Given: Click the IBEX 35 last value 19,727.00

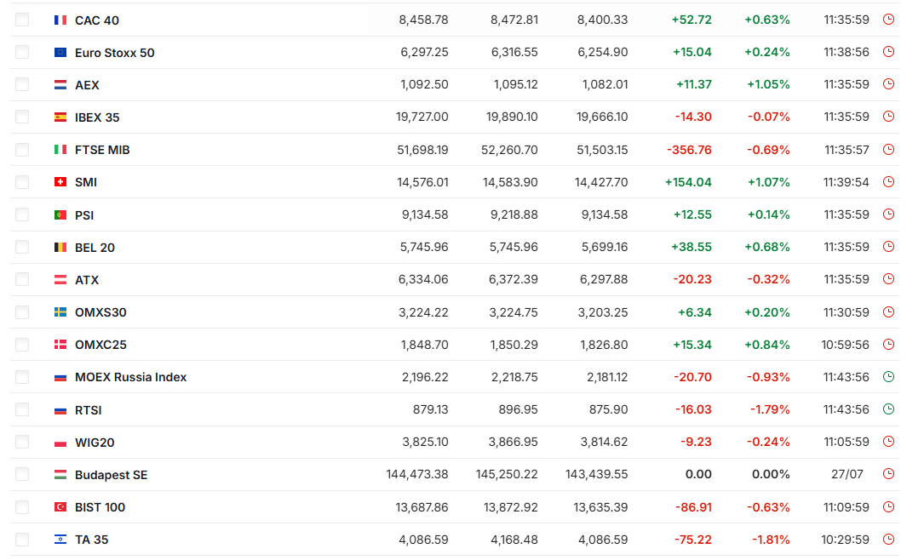Looking at the screenshot, I should [422, 117].
